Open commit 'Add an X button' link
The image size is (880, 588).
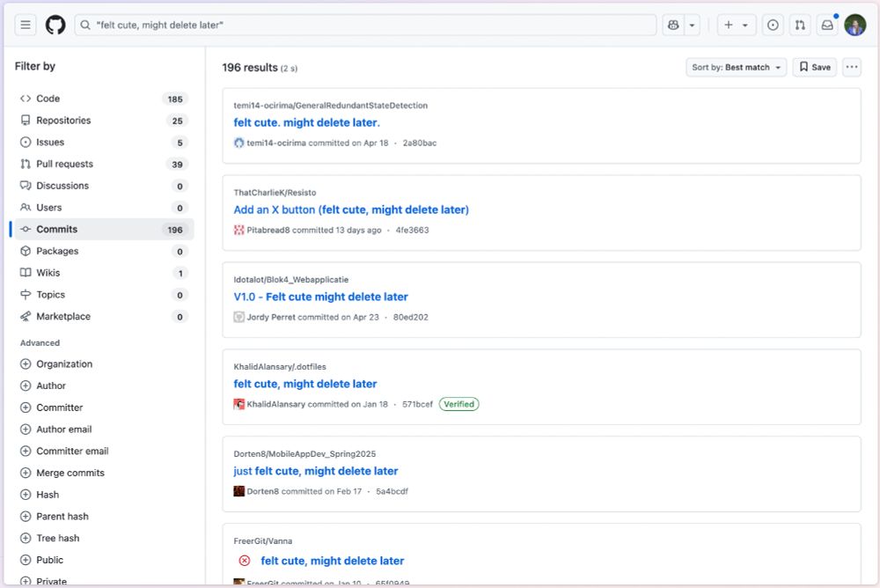tap(351, 209)
